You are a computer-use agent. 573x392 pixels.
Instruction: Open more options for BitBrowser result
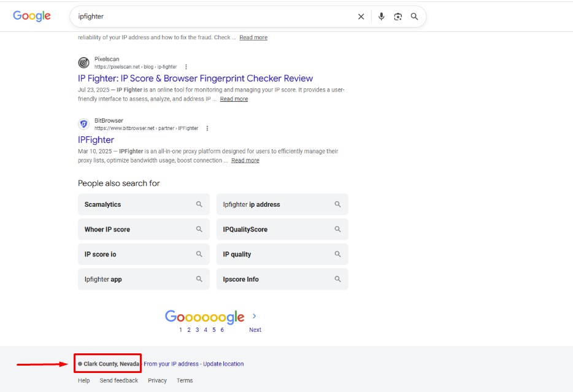(x=207, y=128)
